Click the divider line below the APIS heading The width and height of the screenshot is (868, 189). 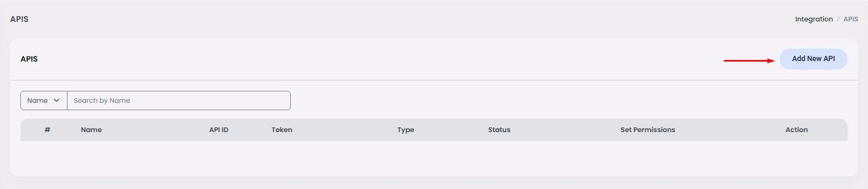coord(434,80)
